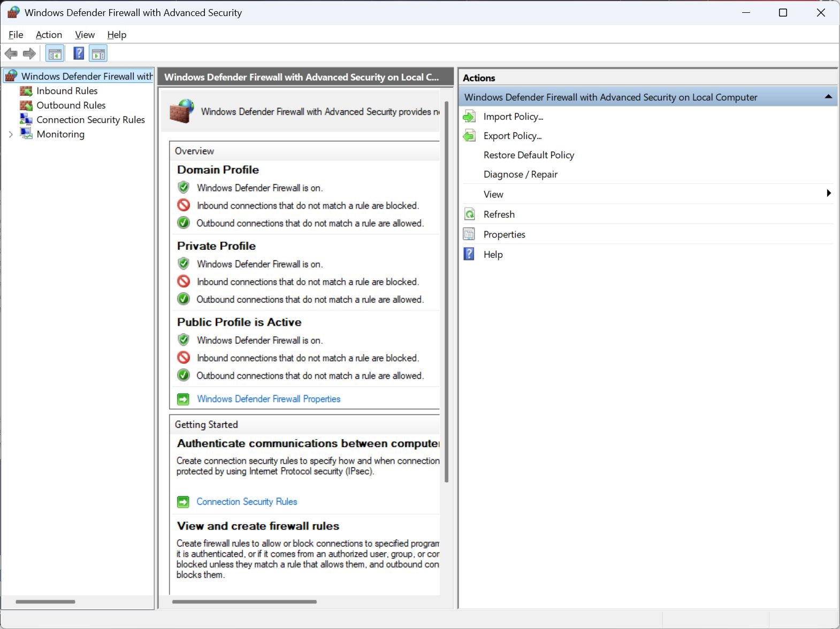Collapse the Actions section header arrow

click(828, 97)
